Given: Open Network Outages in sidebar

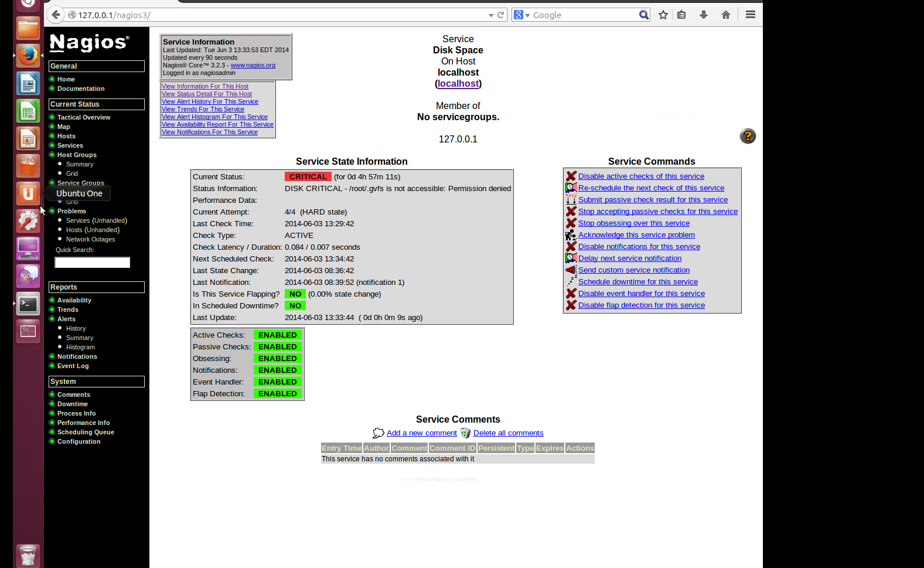Looking at the screenshot, I should click(90, 239).
